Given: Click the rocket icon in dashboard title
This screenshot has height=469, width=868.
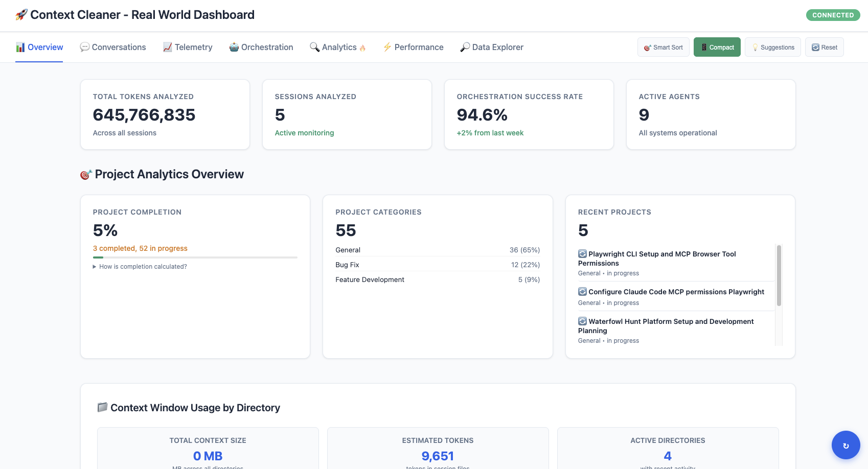Looking at the screenshot, I should tap(21, 15).
